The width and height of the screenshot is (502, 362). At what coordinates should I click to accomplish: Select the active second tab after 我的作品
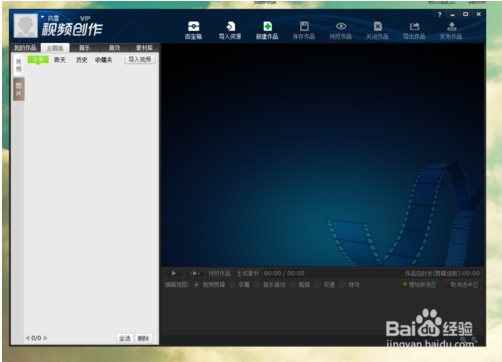(x=55, y=48)
